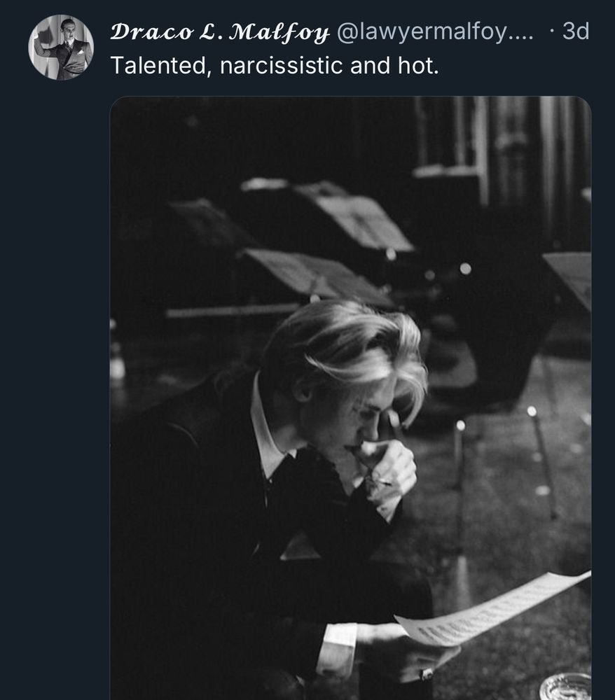Open Draco L. Malfoy's profile picture avatar
This screenshot has height=700, width=615.
tap(61, 48)
